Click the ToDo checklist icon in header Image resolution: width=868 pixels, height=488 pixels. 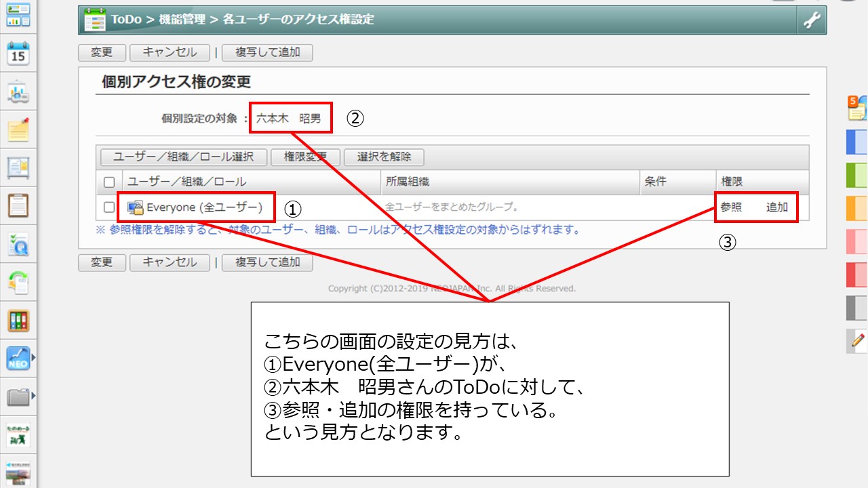[x=95, y=20]
